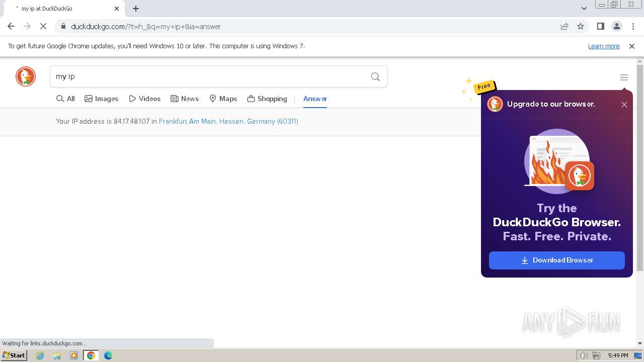Bookmark this page star
The image size is (644, 362).
581,27
